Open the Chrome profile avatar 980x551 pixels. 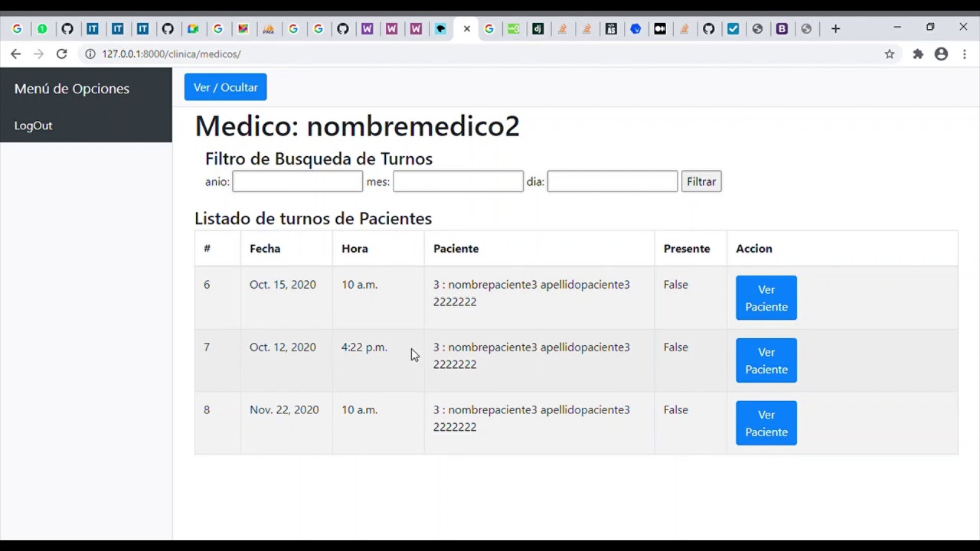pyautogui.click(x=941, y=54)
